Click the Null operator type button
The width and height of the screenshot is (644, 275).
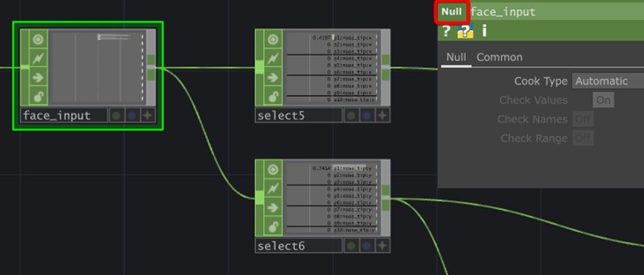[451, 12]
